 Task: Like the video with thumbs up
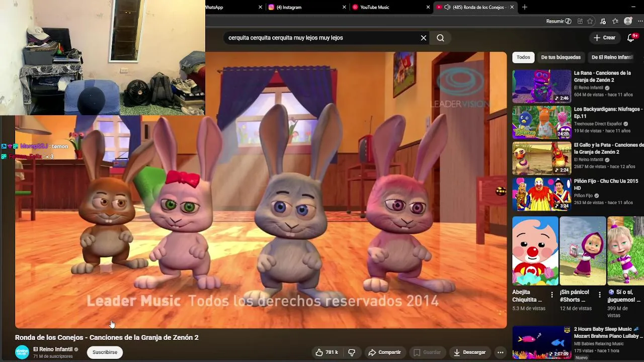327,352
